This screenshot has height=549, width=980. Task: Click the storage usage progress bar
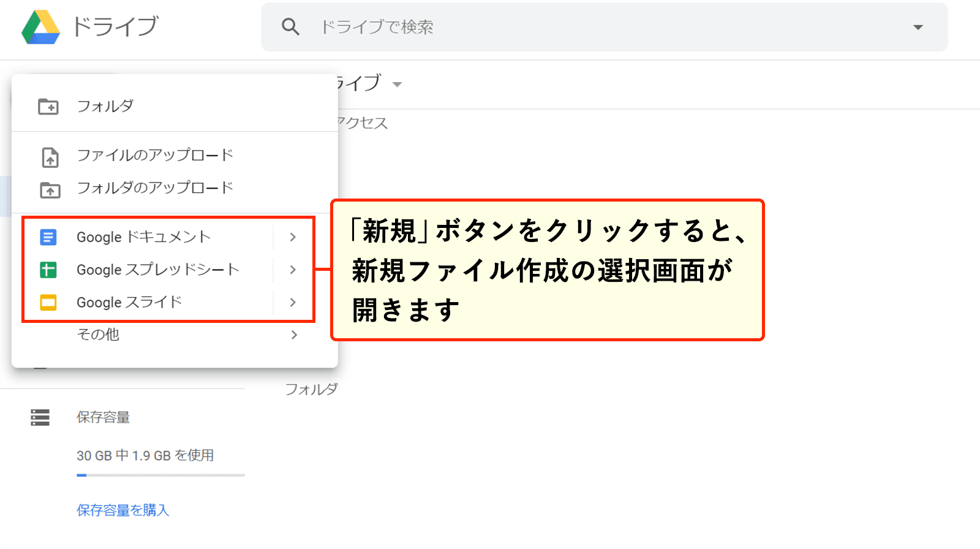click(x=160, y=475)
